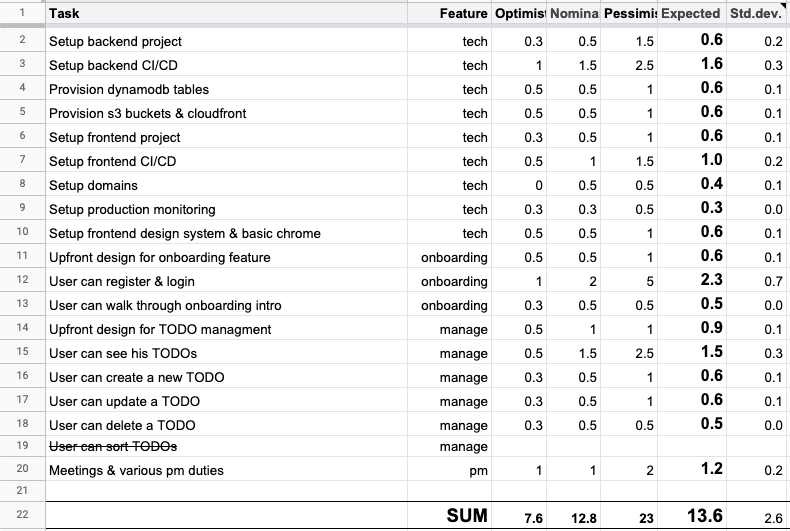Click 'Provision s3 buckets & cloudfront' cell
790x531 pixels.
point(226,112)
